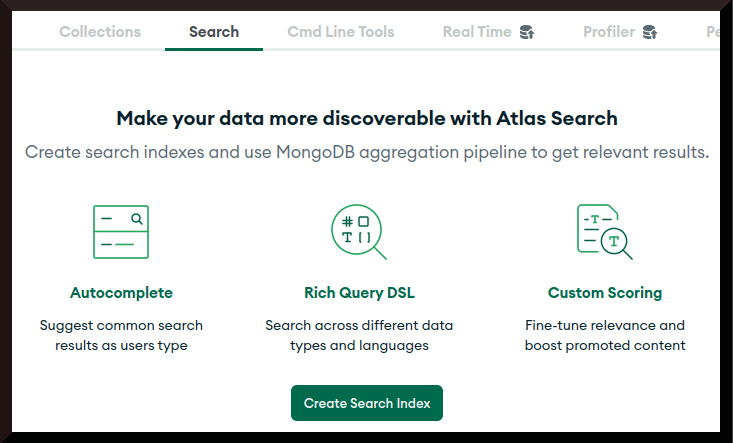
Task: Switch to the Cmd Line Tools tab
Action: [x=340, y=32]
